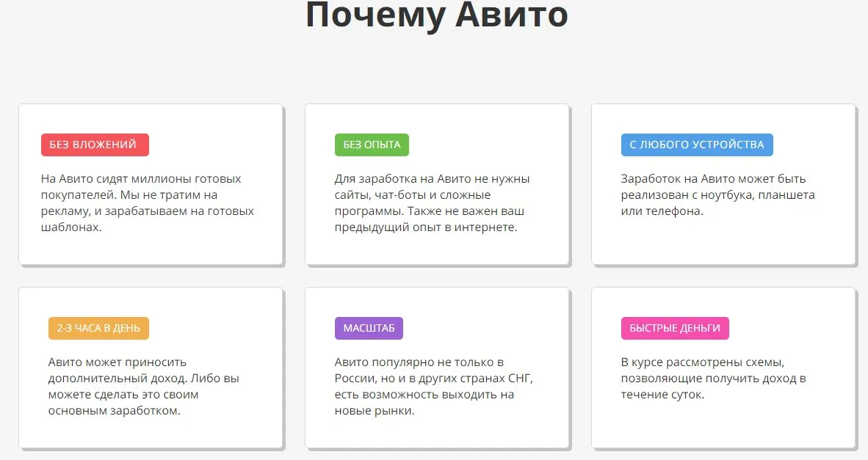Click text about других странах СНГ
This screenshot has height=460, width=868.
tap(433, 386)
